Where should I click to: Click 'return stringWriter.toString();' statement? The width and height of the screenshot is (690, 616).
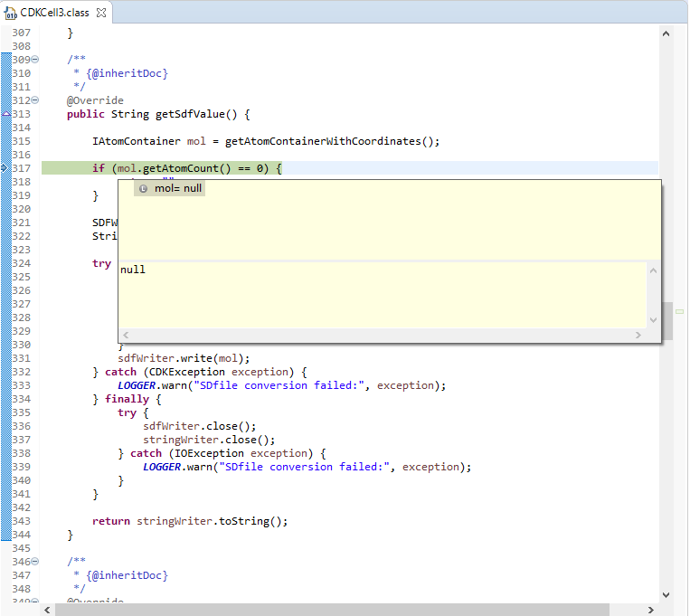coord(190,521)
